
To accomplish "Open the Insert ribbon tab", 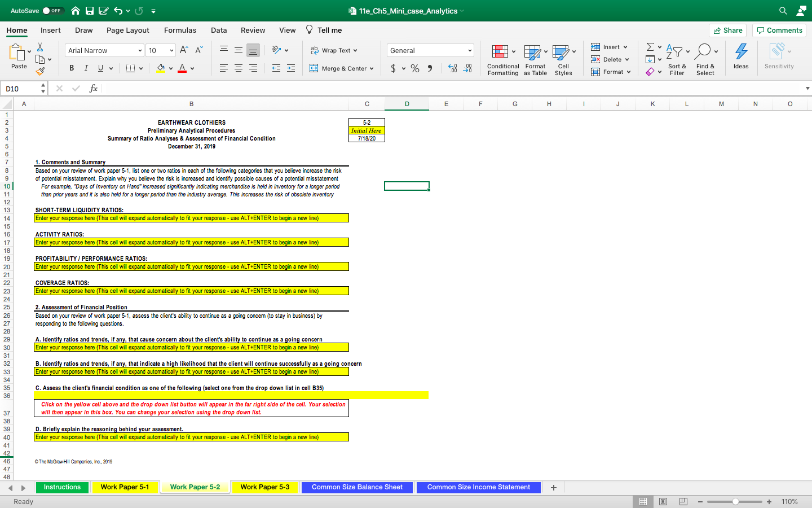I will (x=51, y=30).
